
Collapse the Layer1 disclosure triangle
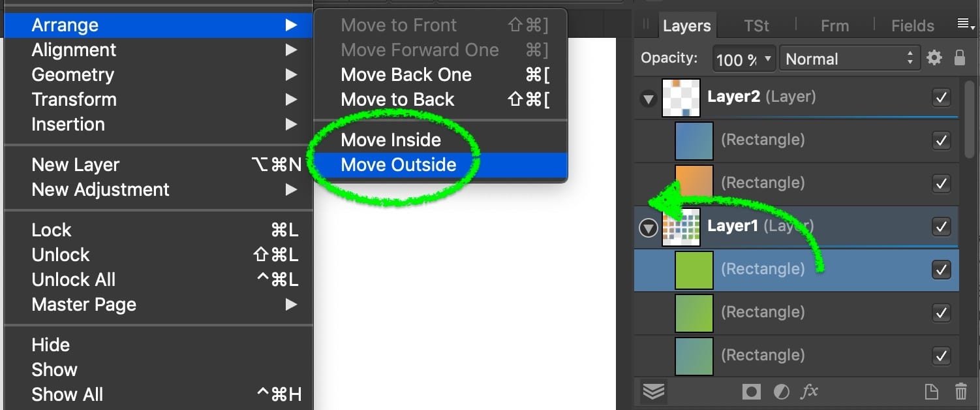pos(648,228)
